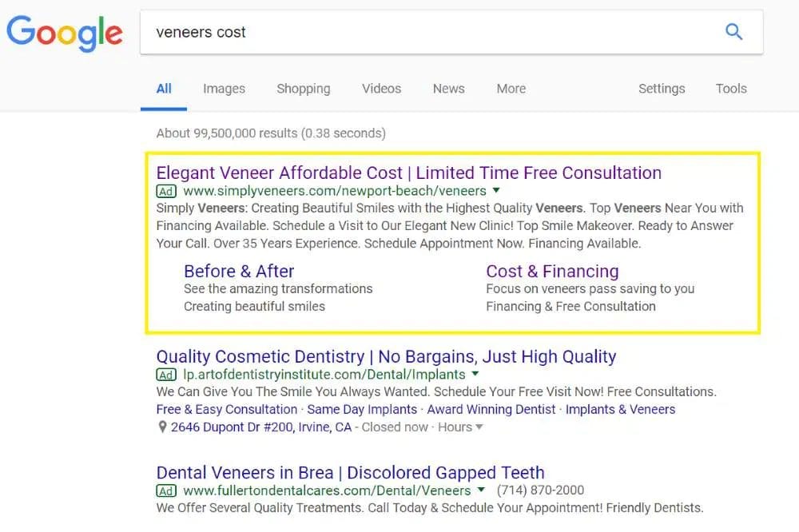Image resolution: width=799 pixels, height=532 pixels.
Task: Click the Free & Easy Consultation link
Action: [x=226, y=409]
